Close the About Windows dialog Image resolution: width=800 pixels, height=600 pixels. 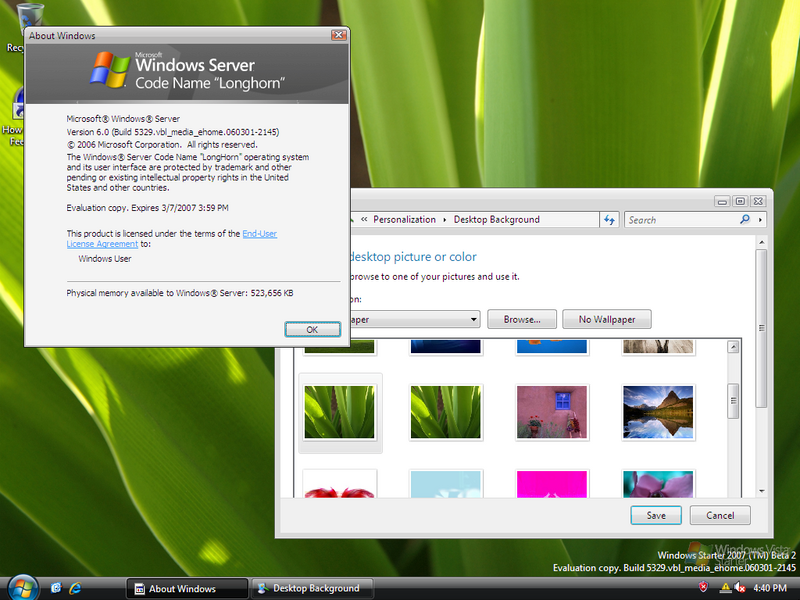pos(339,35)
